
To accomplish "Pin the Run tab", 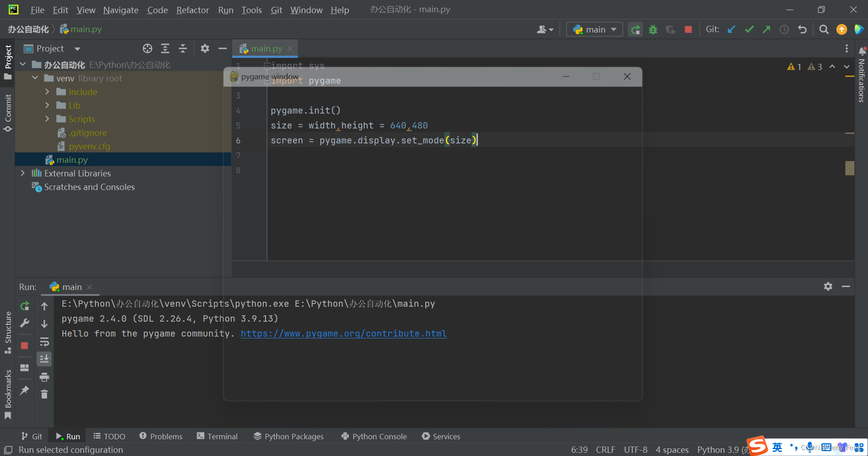I will 25,390.
